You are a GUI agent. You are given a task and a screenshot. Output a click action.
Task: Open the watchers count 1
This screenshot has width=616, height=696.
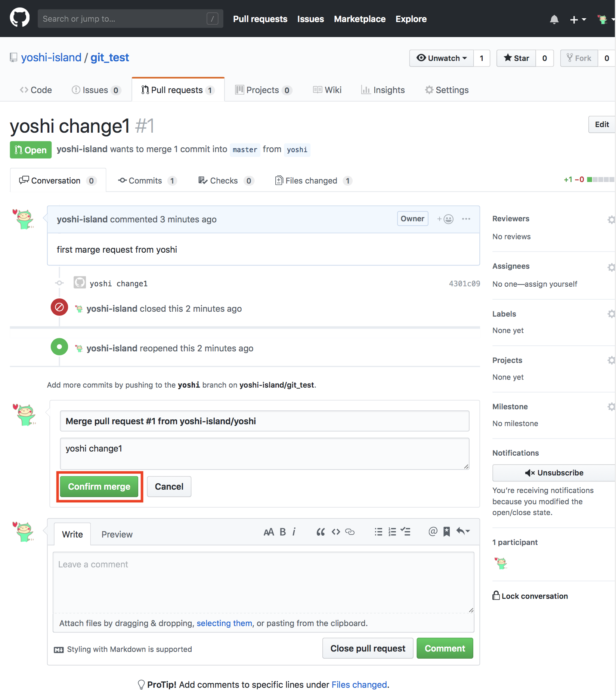(482, 58)
